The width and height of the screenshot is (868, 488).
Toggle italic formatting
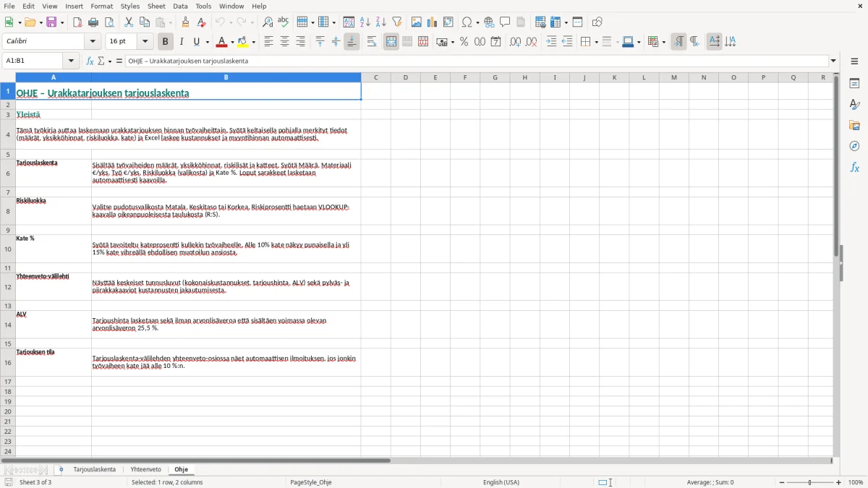coord(181,42)
